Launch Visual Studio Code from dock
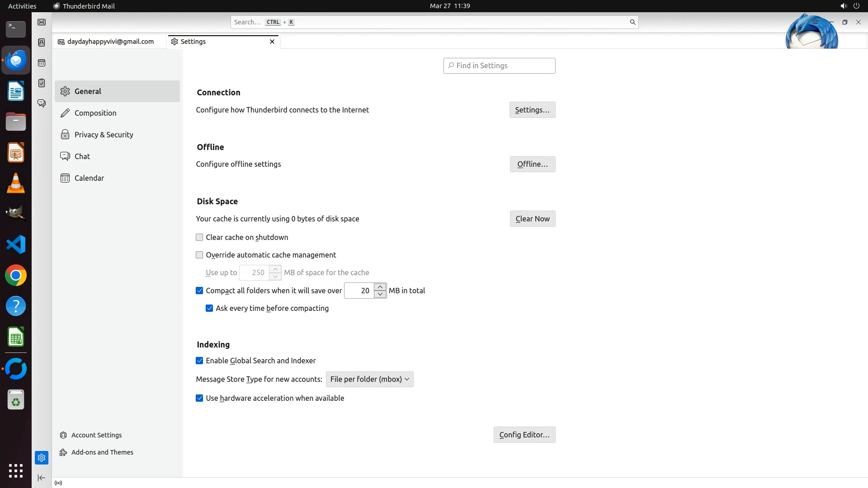The height and width of the screenshot is (488, 868). point(16,244)
